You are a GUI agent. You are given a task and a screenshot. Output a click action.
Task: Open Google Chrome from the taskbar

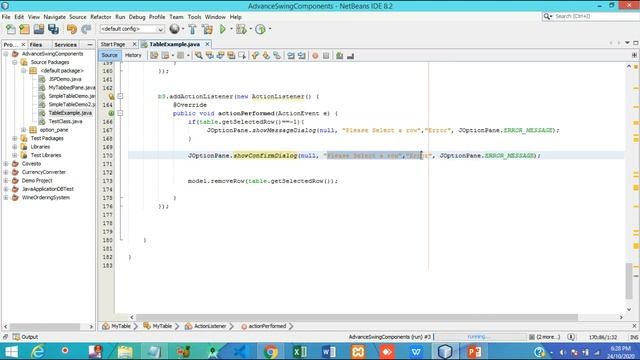[270, 351]
